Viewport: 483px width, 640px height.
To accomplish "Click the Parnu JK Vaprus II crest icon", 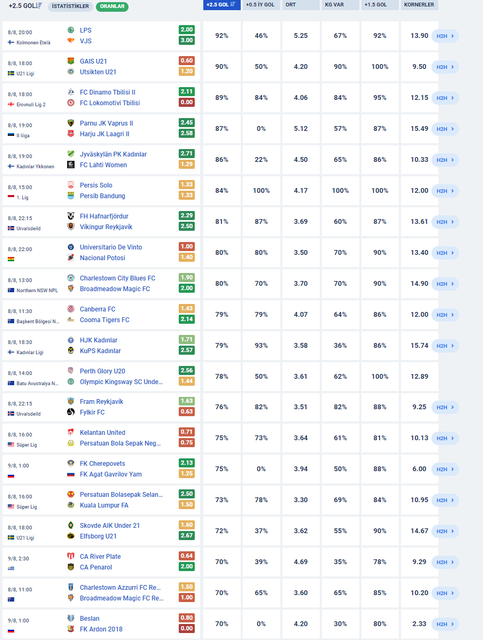I will pyautogui.click(x=71, y=123).
